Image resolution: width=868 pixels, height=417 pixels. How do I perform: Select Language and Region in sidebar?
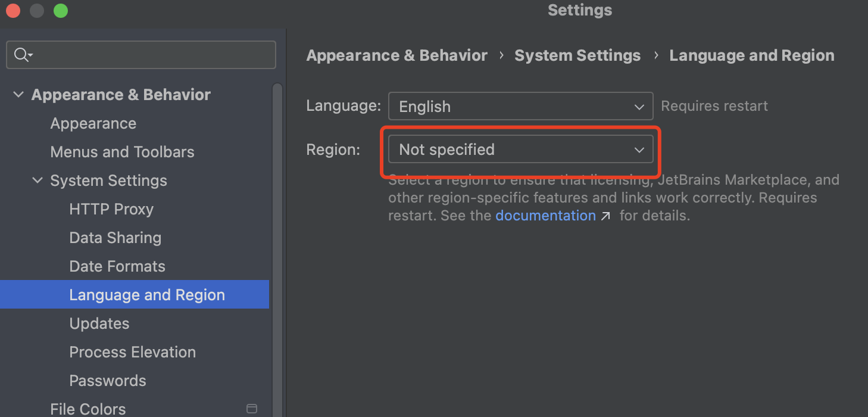135,294
